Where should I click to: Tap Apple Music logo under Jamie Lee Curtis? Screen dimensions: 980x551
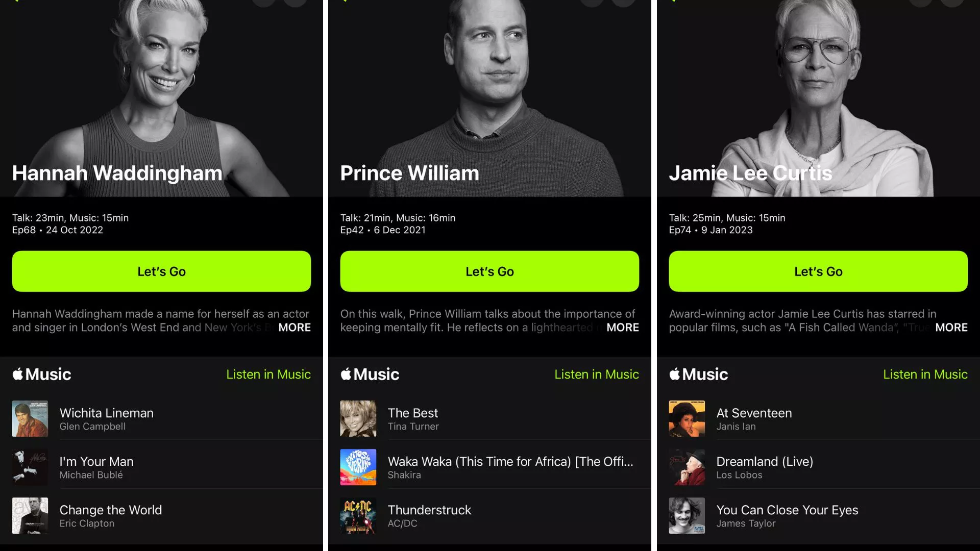699,374
